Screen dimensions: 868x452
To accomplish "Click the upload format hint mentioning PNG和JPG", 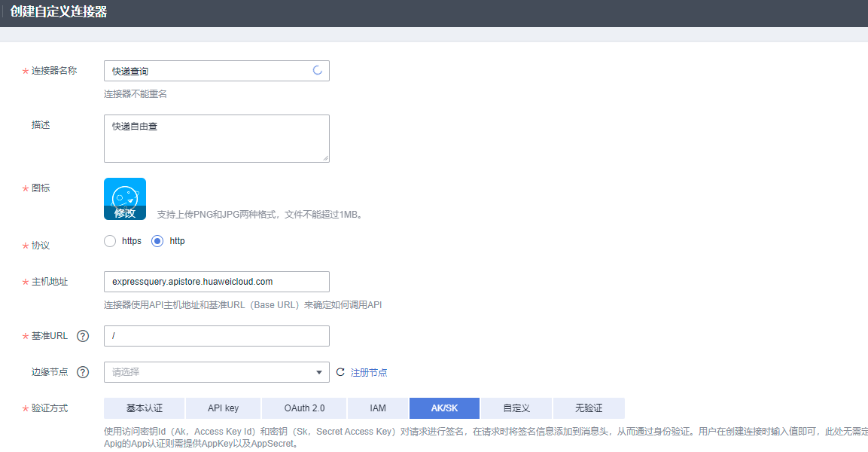I will point(260,215).
